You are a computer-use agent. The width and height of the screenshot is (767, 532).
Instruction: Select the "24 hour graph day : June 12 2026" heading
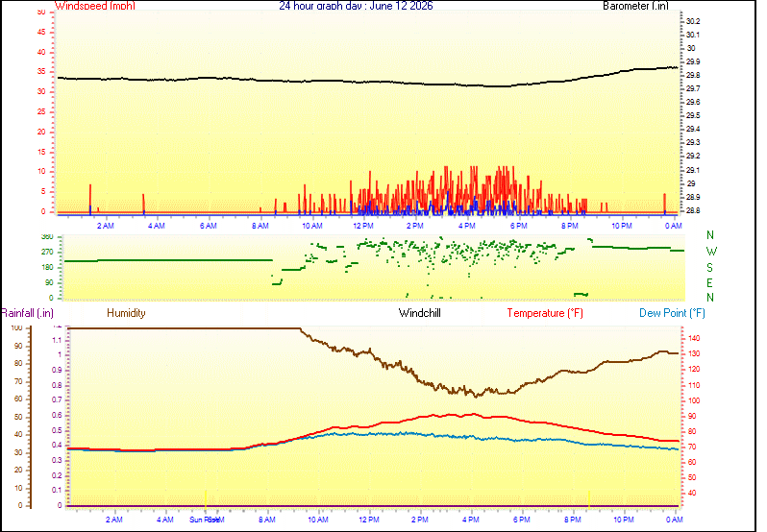356,6
